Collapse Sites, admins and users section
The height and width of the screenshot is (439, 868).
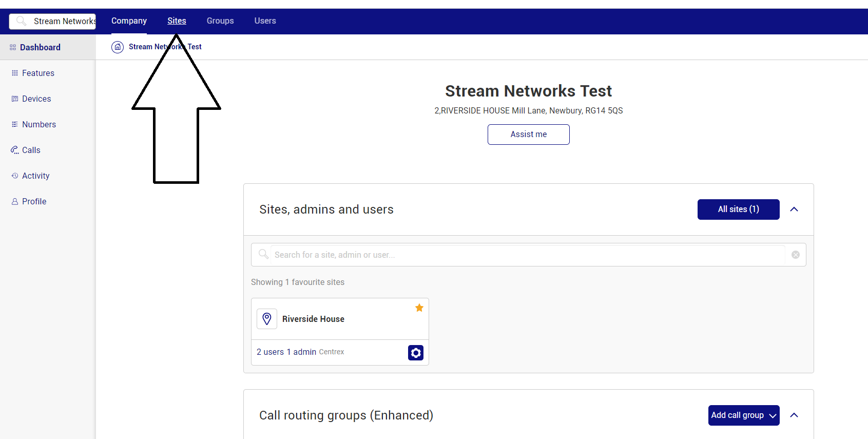pos(794,209)
